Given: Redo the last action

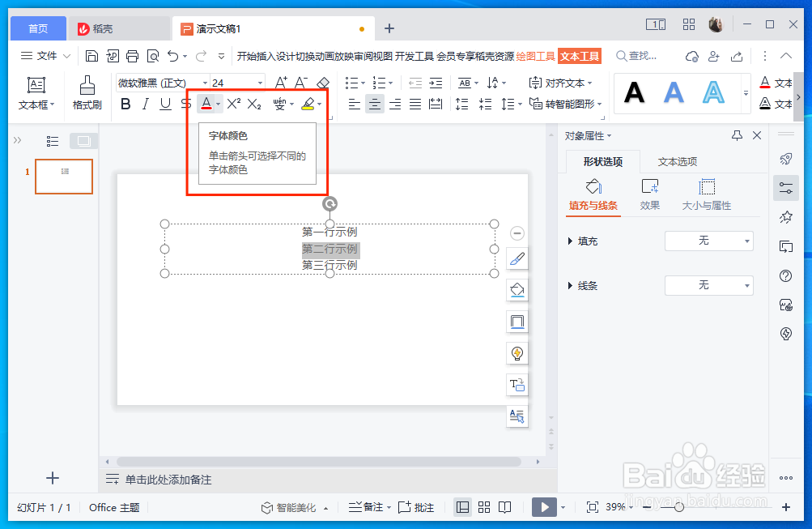Looking at the screenshot, I should (x=201, y=56).
